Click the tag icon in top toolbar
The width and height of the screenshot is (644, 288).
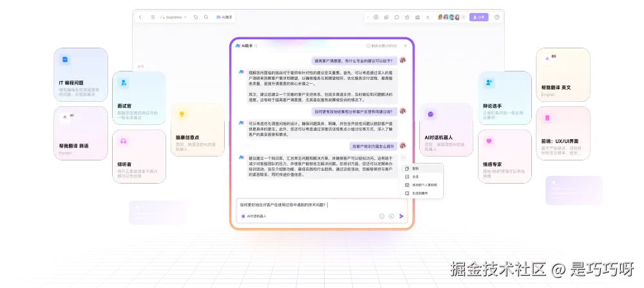(x=196, y=17)
